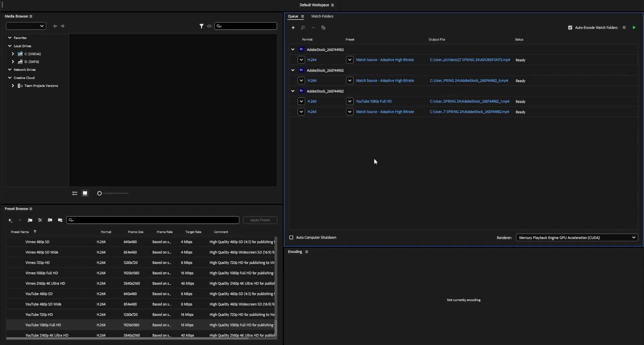Click the Add Source plus icon in Queue

coord(293,28)
